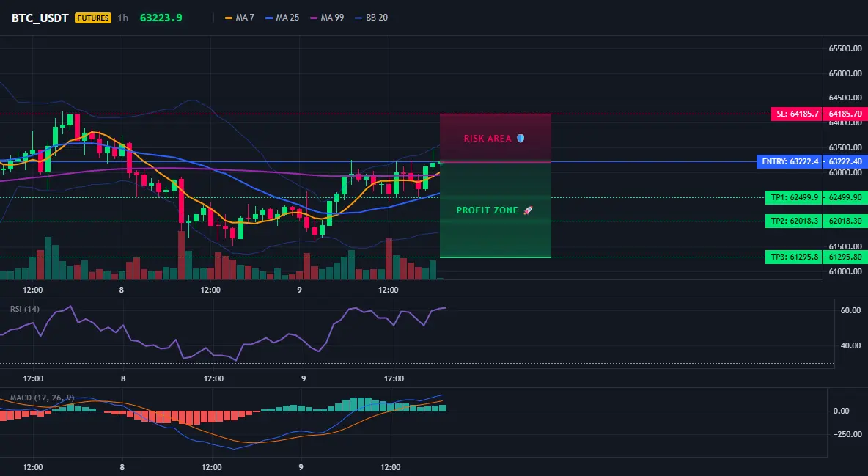Toggle the MA 99 legend entry
The height and width of the screenshot is (476, 868).
(327, 18)
